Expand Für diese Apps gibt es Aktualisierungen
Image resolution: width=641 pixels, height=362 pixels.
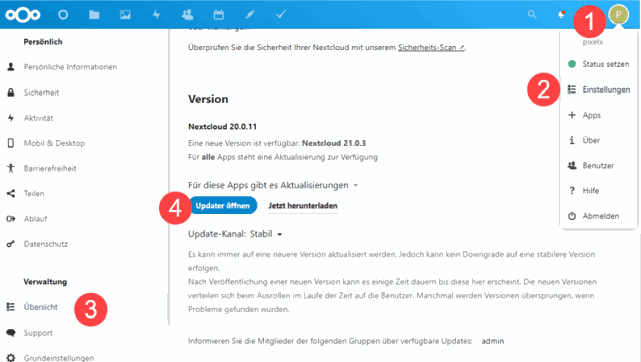click(273, 185)
